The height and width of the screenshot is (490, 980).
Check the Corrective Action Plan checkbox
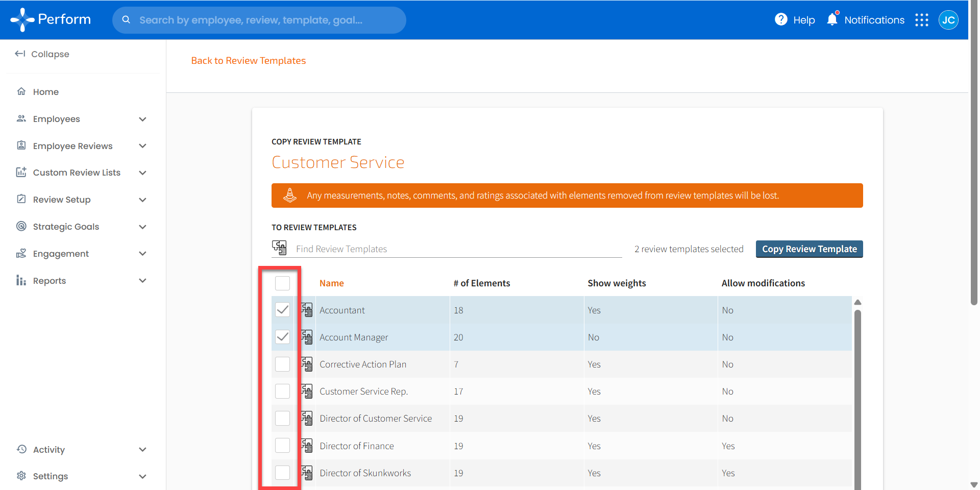coord(282,364)
